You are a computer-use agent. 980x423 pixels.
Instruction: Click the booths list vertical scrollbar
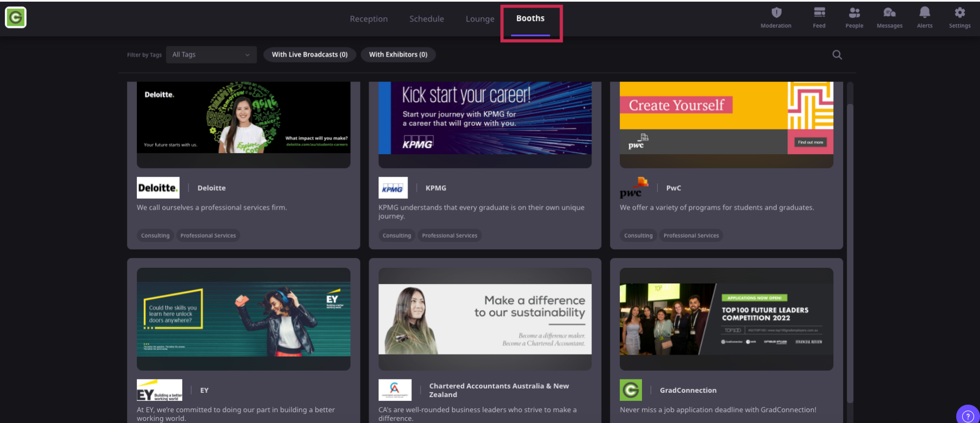[850, 253]
